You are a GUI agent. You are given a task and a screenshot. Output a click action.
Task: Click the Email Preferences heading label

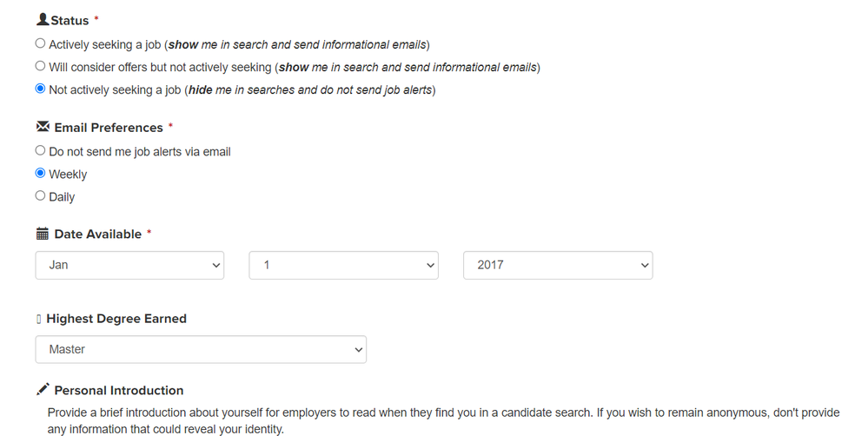(x=109, y=128)
